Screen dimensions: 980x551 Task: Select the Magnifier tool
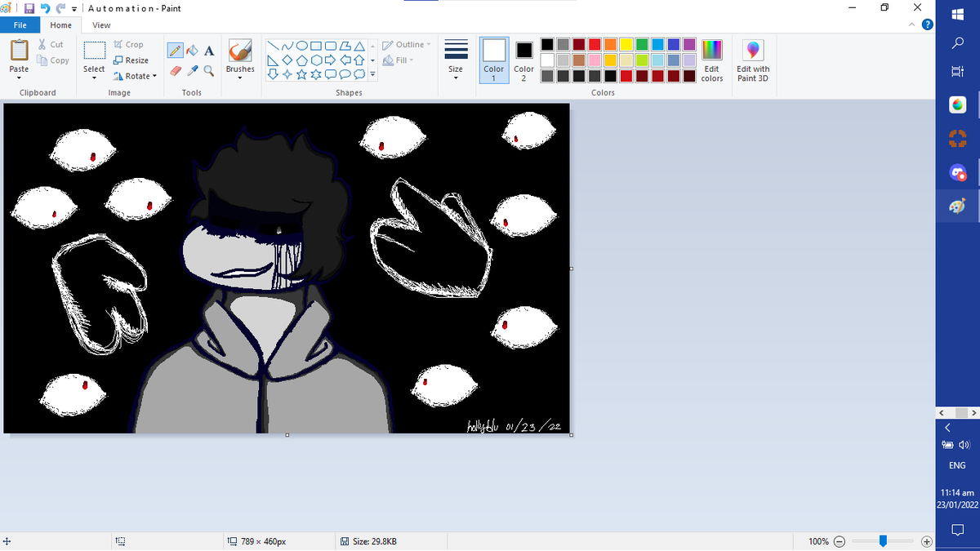[209, 70]
